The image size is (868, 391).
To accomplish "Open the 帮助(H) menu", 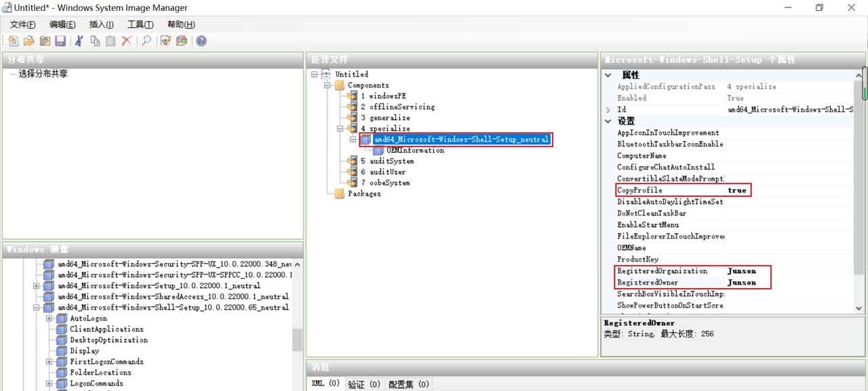I will click(x=181, y=24).
